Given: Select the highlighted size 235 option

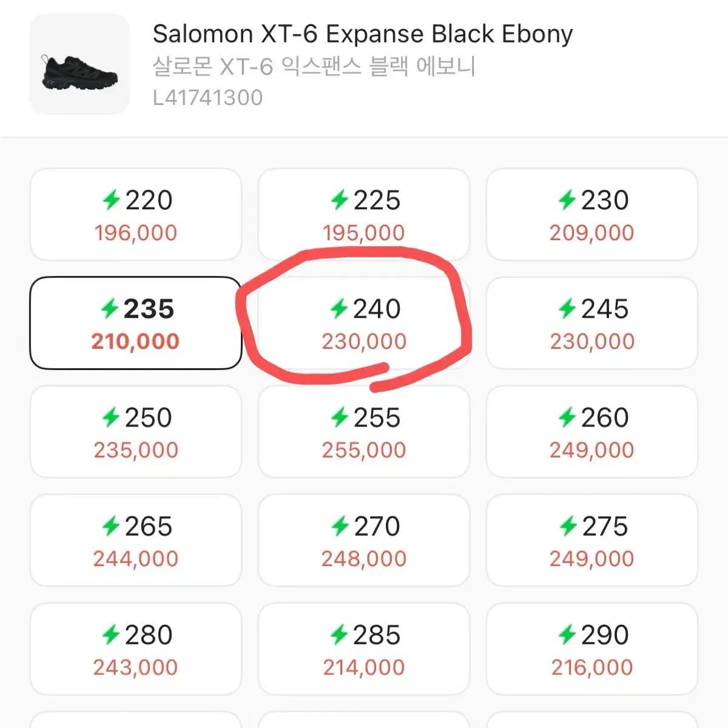Looking at the screenshot, I should pyautogui.click(x=135, y=322).
